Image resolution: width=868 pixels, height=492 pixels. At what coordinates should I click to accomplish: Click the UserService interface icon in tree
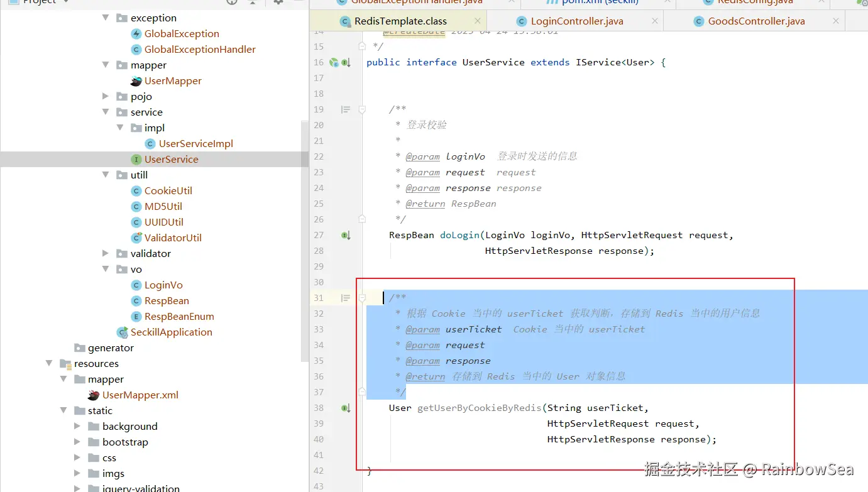(136, 160)
